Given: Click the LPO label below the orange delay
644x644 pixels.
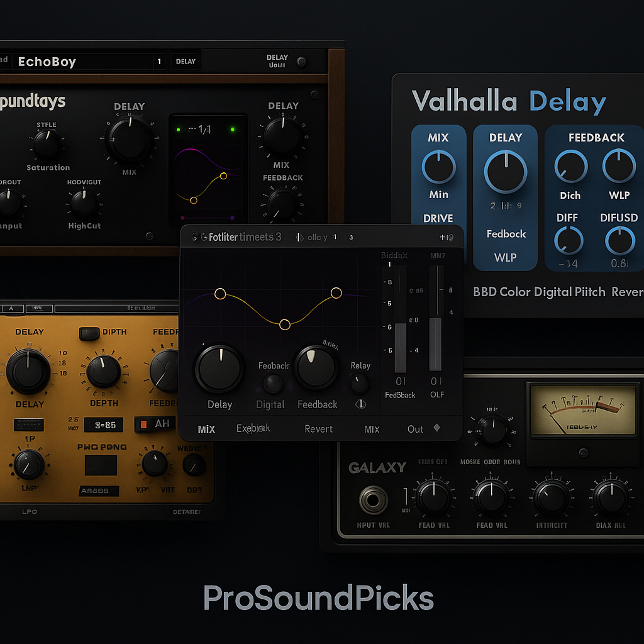Looking at the screenshot, I should point(30,512).
